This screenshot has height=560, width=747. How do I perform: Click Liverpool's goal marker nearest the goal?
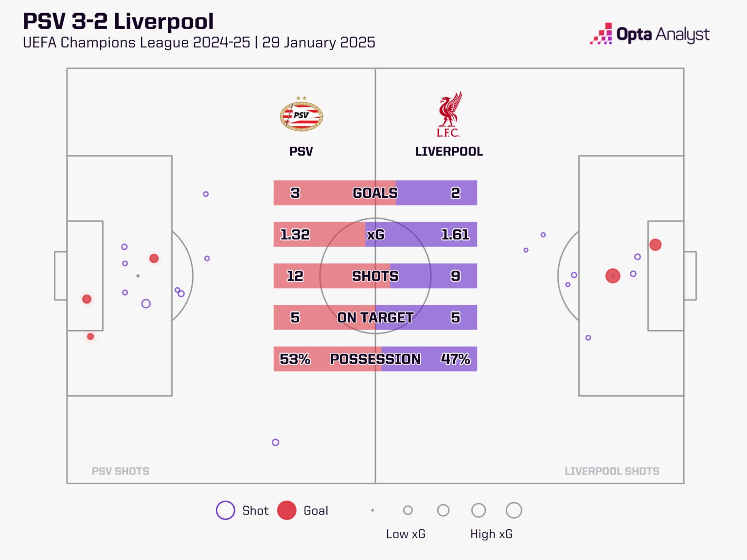655,245
